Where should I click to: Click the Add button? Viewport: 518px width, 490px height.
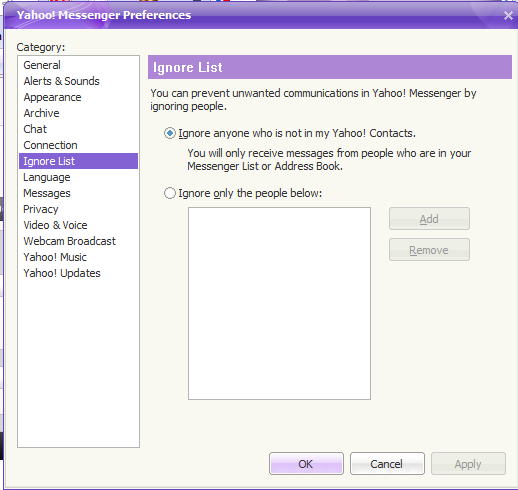(x=429, y=219)
